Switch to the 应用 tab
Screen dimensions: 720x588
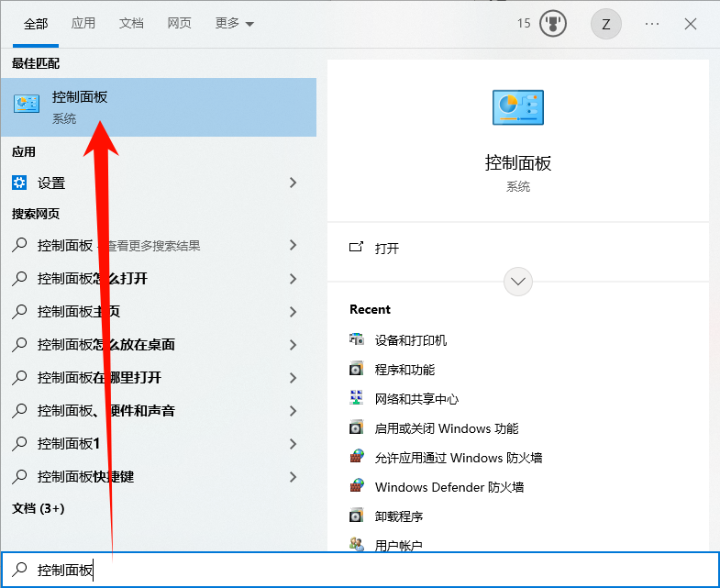83,23
